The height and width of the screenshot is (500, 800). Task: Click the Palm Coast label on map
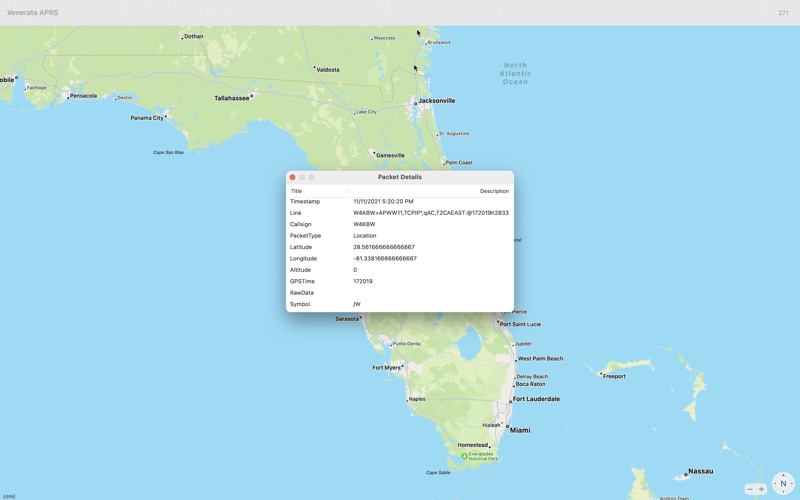(x=459, y=163)
